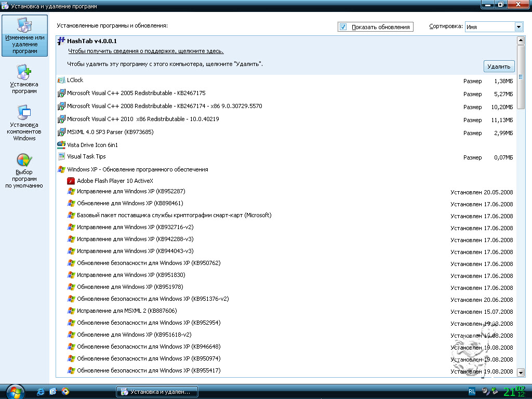Click the icon beside the smart-card cryptography package
This screenshot has height=399, width=532.
click(71, 215)
